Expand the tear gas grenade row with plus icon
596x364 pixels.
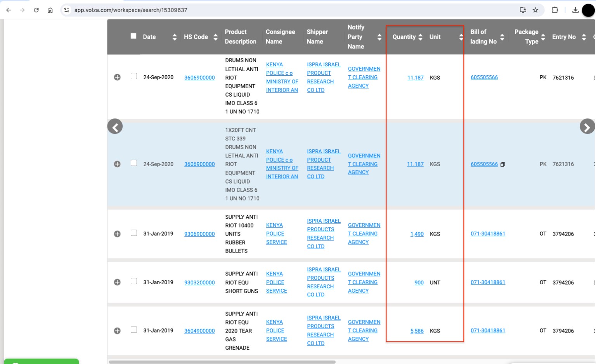click(117, 331)
